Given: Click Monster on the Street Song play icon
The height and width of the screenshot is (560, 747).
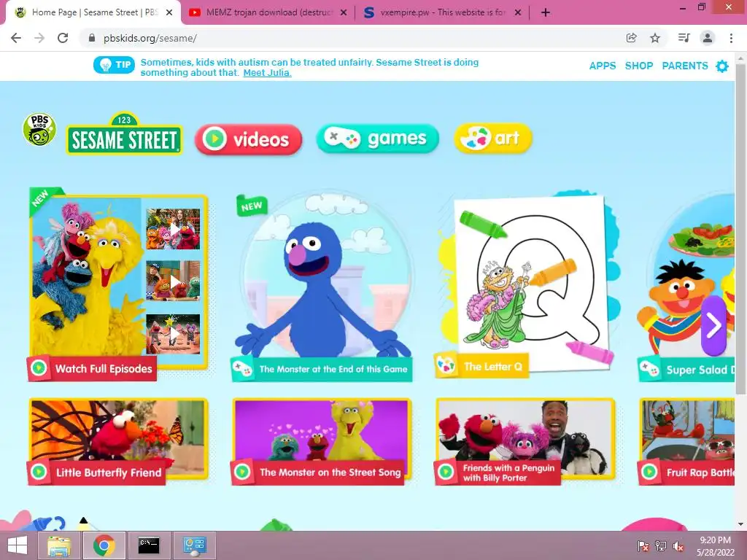Looking at the screenshot, I should point(242,472).
